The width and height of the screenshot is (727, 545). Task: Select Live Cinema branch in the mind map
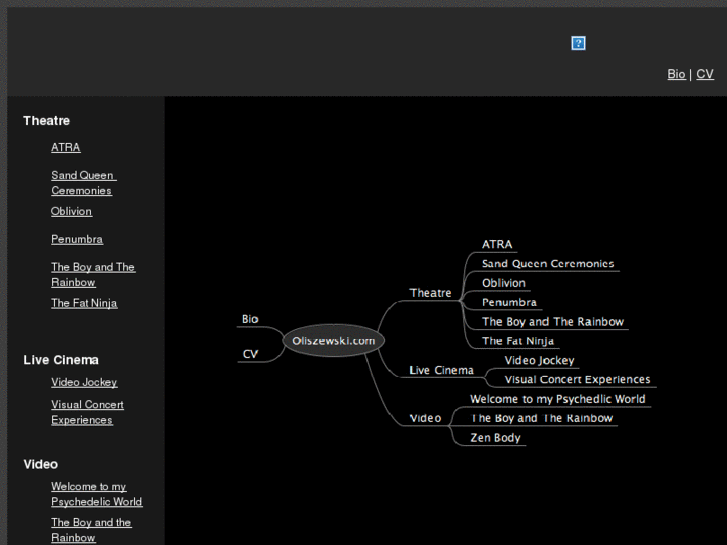pyautogui.click(x=441, y=370)
